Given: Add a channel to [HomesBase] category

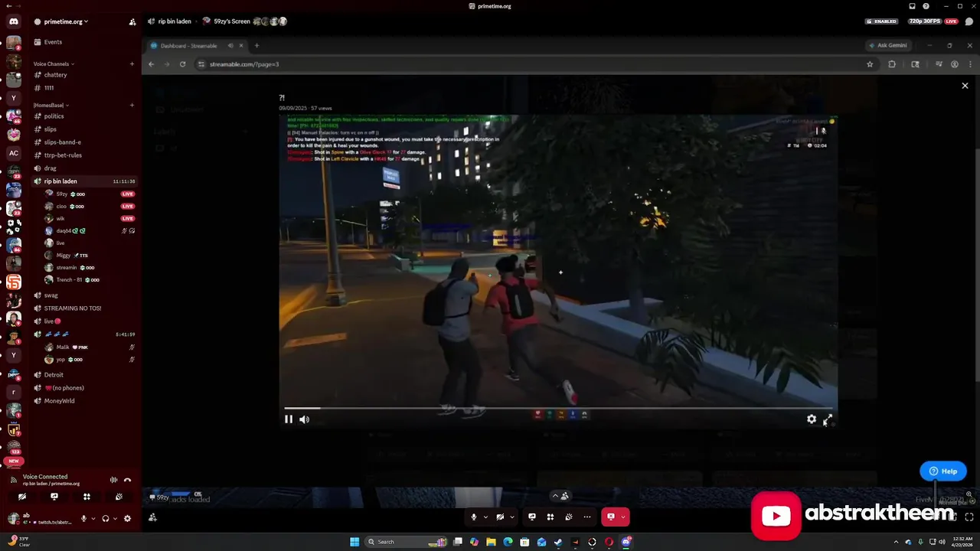Looking at the screenshot, I should pos(132,105).
